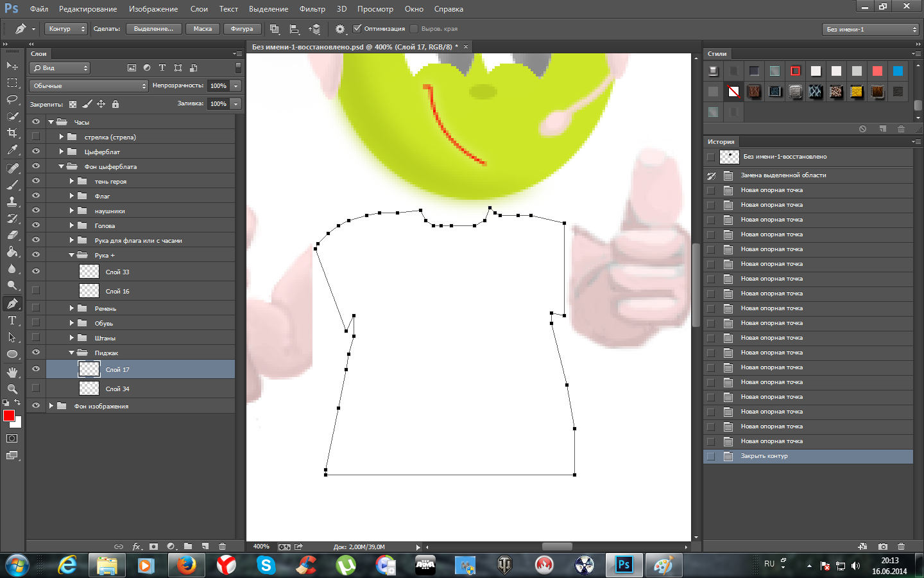Image resolution: width=924 pixels, height=578 pixels.
Task: Show the стрелка (стрела) group
Action: [x=36, y=136]
